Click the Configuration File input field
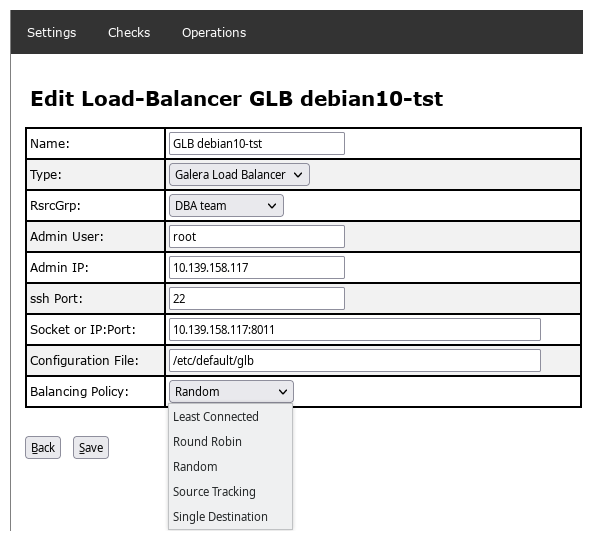 pyautogui.click(x=355, y=361)
